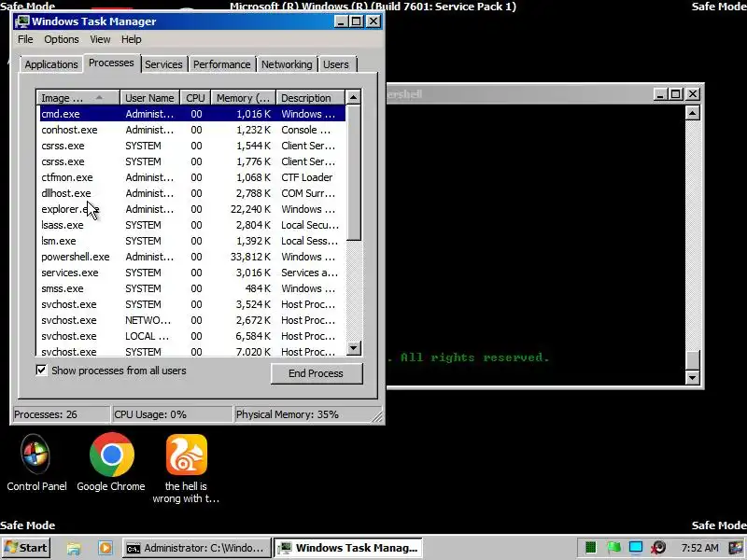Select the Processes tab
Image resolution: width=747 pixels, height=560 pixels.
(111, 63)
